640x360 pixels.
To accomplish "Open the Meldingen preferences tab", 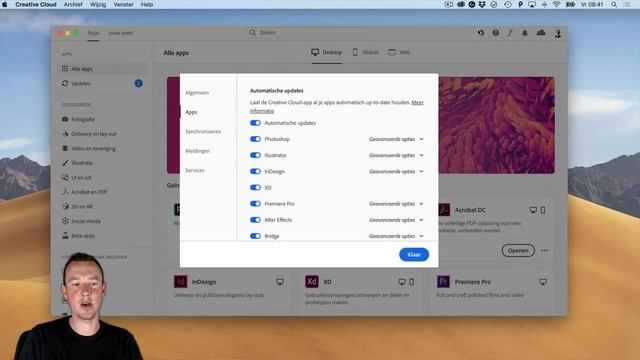I will pyautogui.click(x=198, y=151).
